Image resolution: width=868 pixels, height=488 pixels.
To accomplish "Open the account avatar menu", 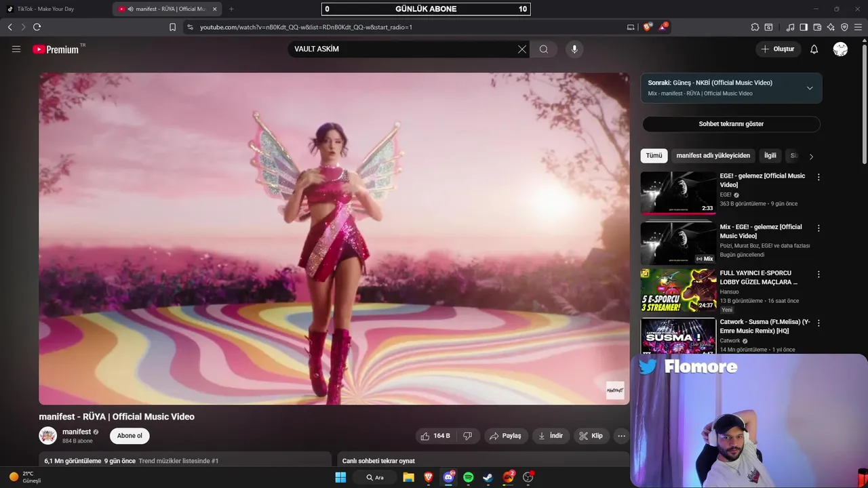I will [x=840, y=49].
